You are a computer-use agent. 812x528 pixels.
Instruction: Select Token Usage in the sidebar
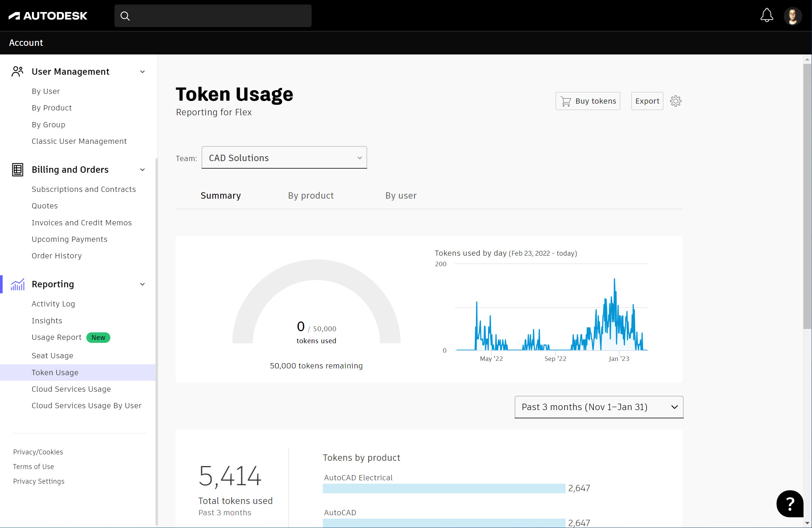click(x=78, y=373)
